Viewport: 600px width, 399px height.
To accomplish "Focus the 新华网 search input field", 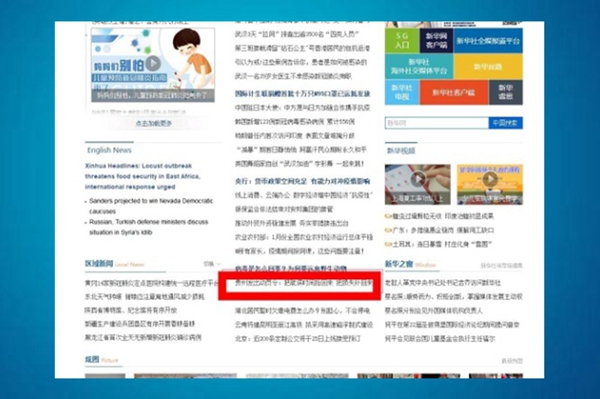I will click(x=437, y=123).
